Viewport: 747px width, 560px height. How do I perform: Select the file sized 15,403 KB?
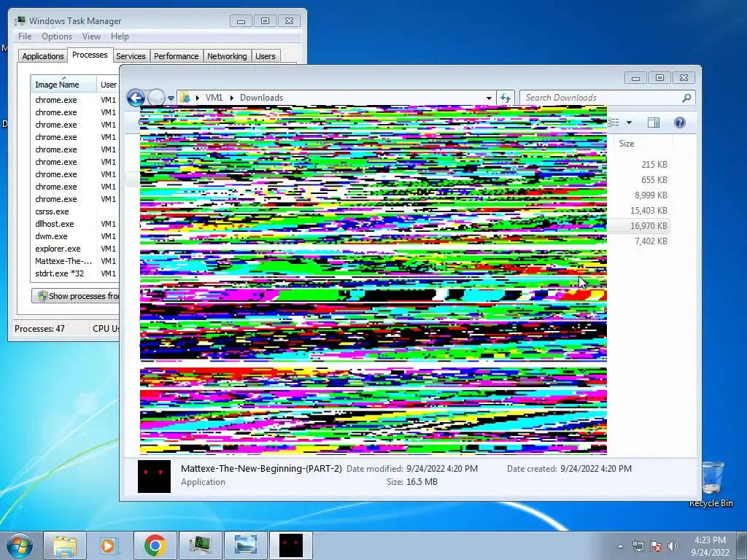[649, 210]
